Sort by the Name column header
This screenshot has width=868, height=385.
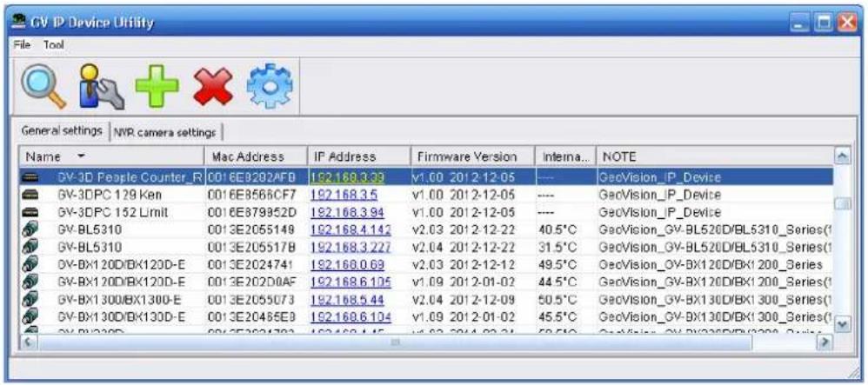click(x=112, y=156)
